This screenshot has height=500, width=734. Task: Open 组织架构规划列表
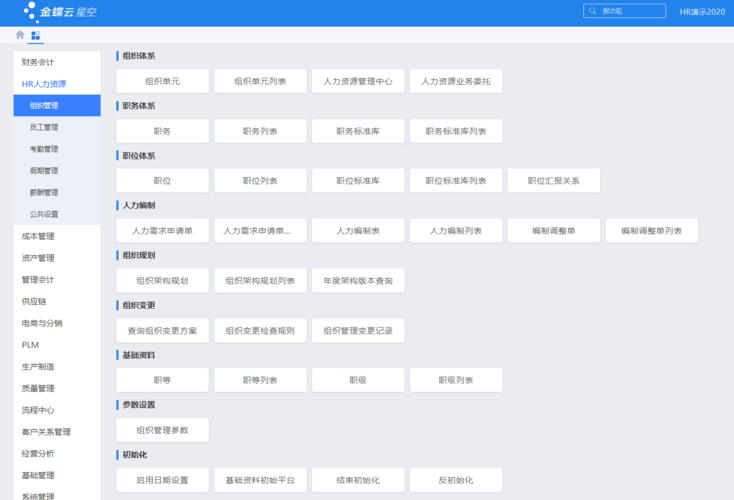click(260, 280)
